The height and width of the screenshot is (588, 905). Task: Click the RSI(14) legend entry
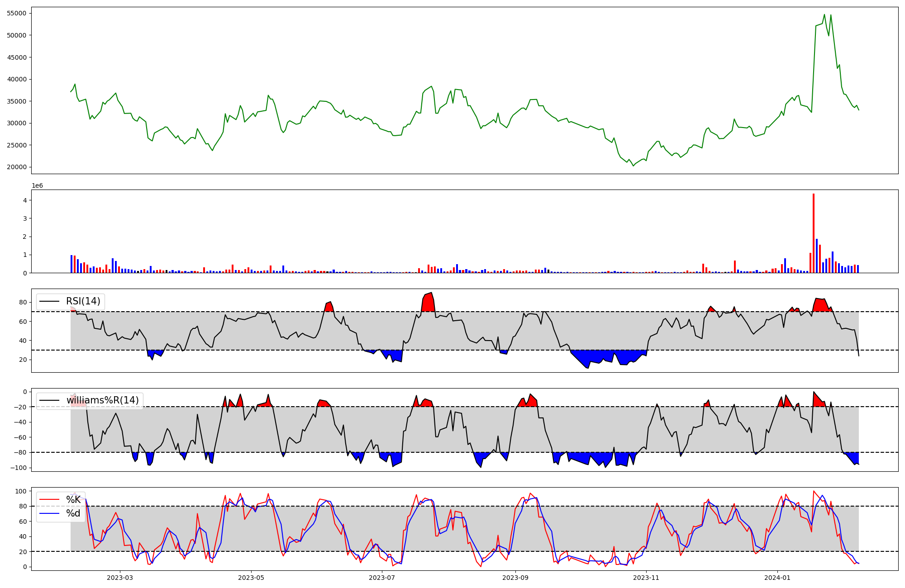click(x=70, y=301)
